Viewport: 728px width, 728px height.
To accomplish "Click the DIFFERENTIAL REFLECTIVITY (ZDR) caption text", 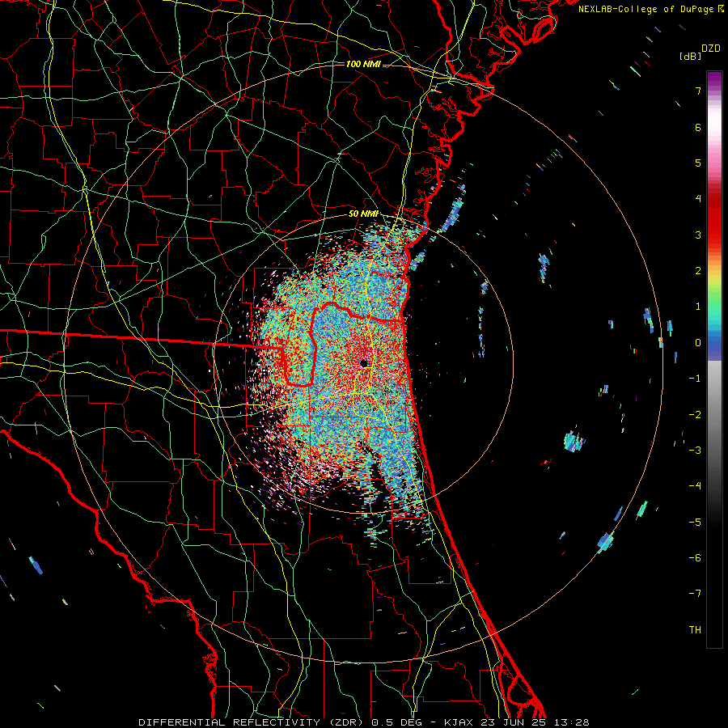I will [x=252, y=722].
